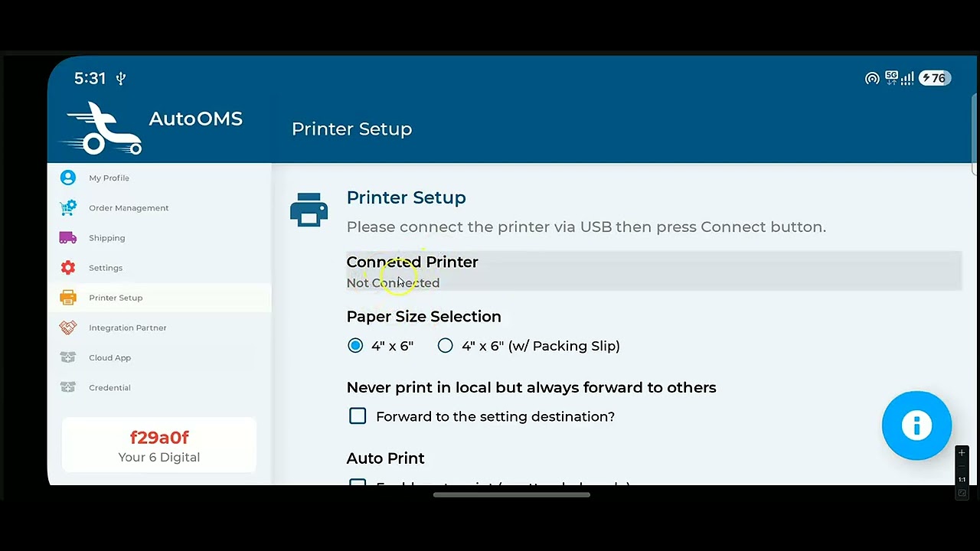Click the Auto Print heading
Image resolution: width=980 pixels, height=551 pixels.
pyautogui.click(x=385, y=458)
